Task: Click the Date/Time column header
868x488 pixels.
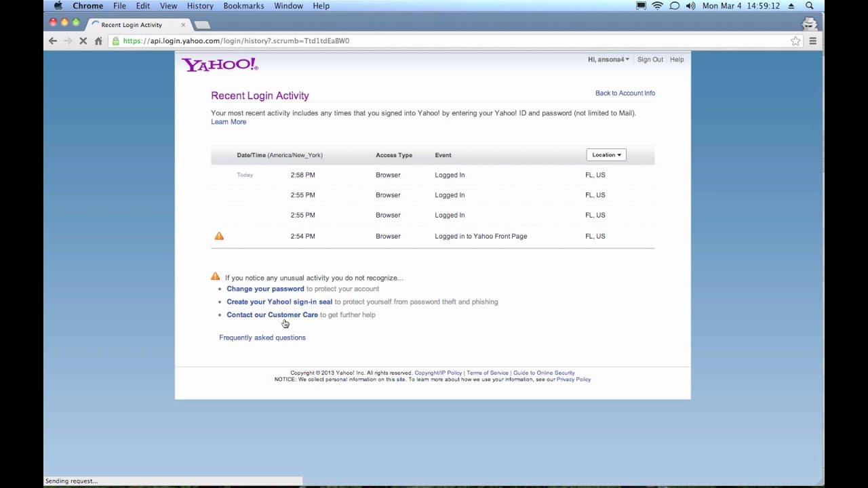Action: tap(279, 155)
